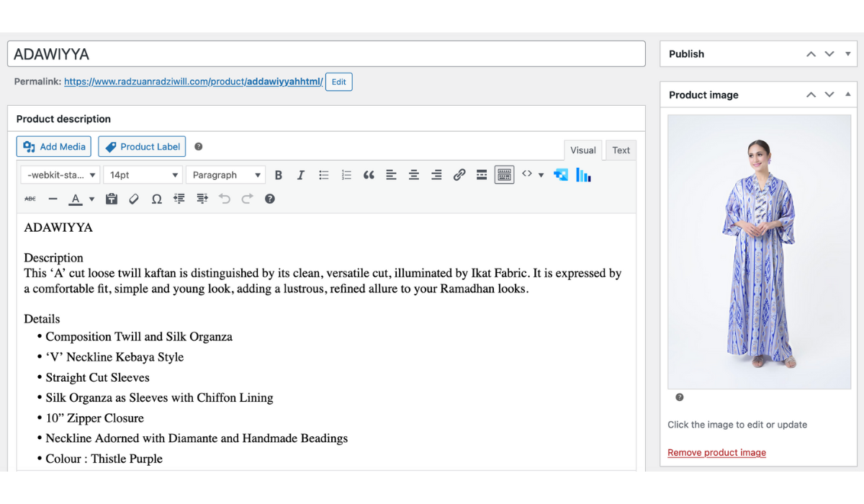Viewport: 864px width, 504px height.
Task: Insert a special character (omega icon)
Action: pos(156,199)
